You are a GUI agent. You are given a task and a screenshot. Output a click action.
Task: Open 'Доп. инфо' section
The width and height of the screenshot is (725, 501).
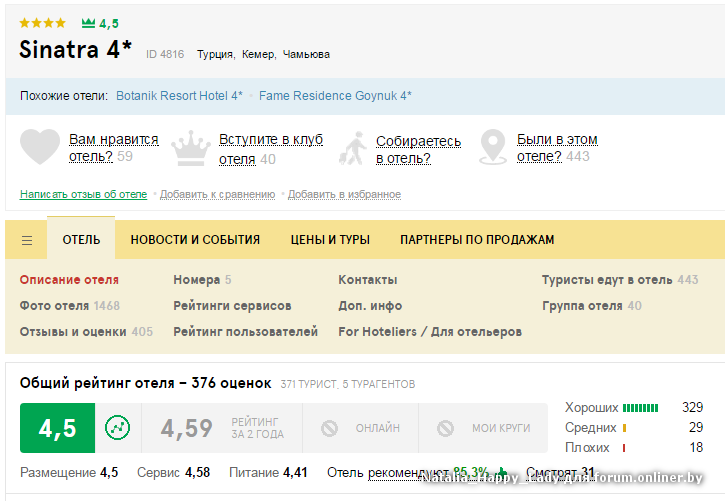tap(370, 306)
